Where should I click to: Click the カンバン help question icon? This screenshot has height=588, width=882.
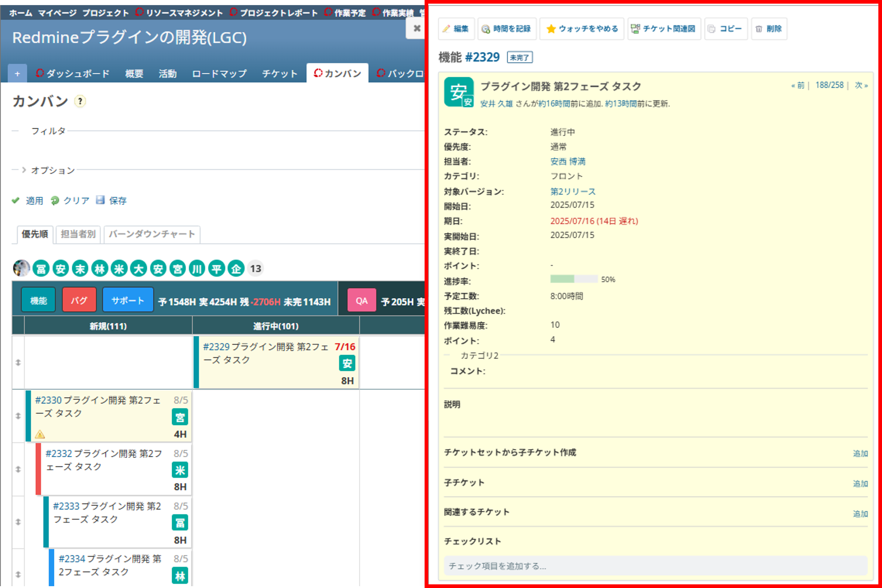click(x=80, y=101)
